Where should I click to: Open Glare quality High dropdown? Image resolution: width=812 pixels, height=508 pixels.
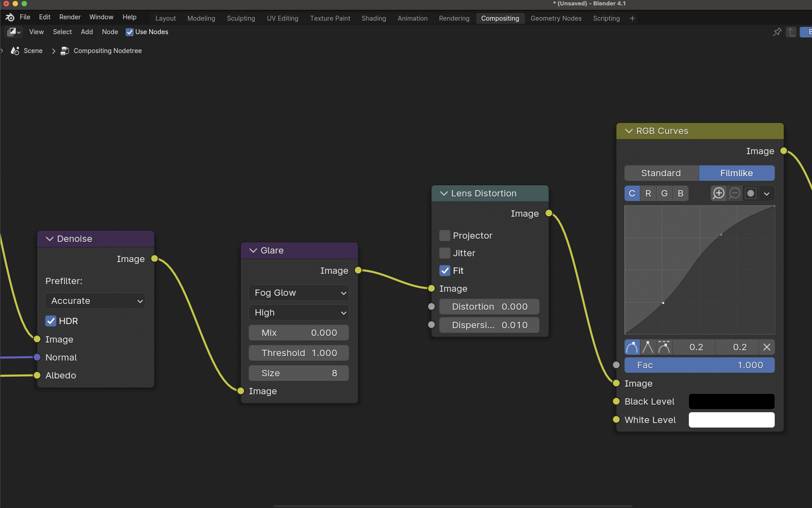coord(299,312)
